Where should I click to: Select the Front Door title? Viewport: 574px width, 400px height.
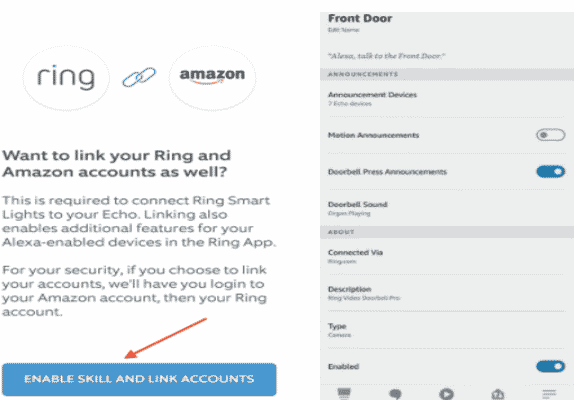pyautogui.click(x=360, y=18)
